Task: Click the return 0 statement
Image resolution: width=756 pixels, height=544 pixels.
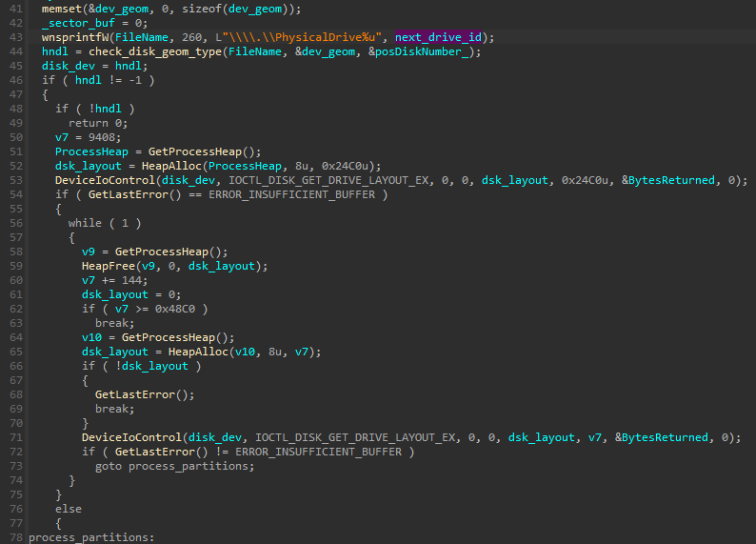Action: (96, 123)
